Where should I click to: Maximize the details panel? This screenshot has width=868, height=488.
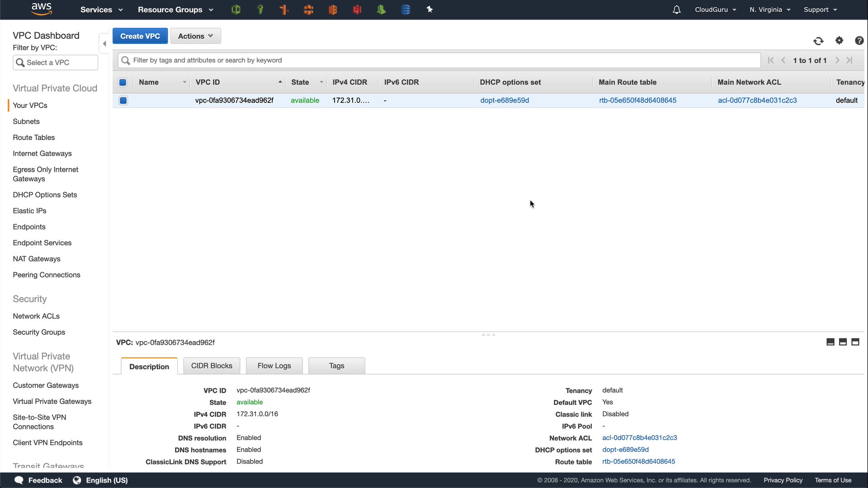click(x=855, y=342)
